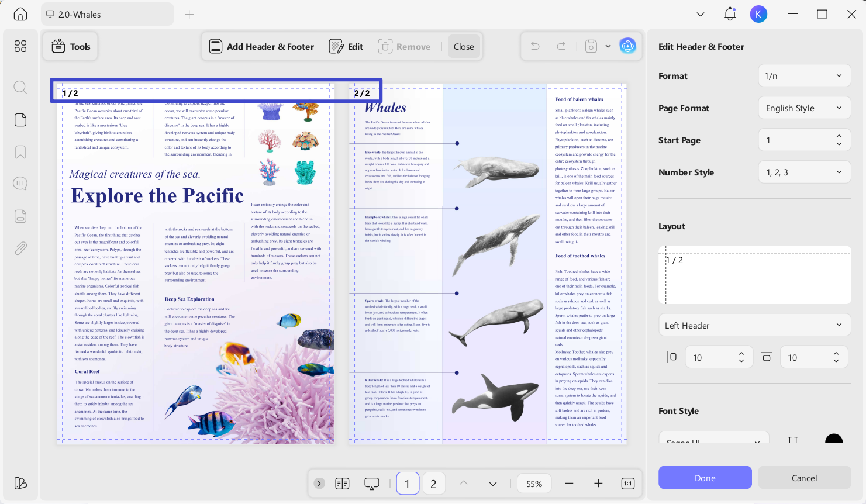Open the zoom level 55% field
The image size is (866, 504).
tap(534, 484)
